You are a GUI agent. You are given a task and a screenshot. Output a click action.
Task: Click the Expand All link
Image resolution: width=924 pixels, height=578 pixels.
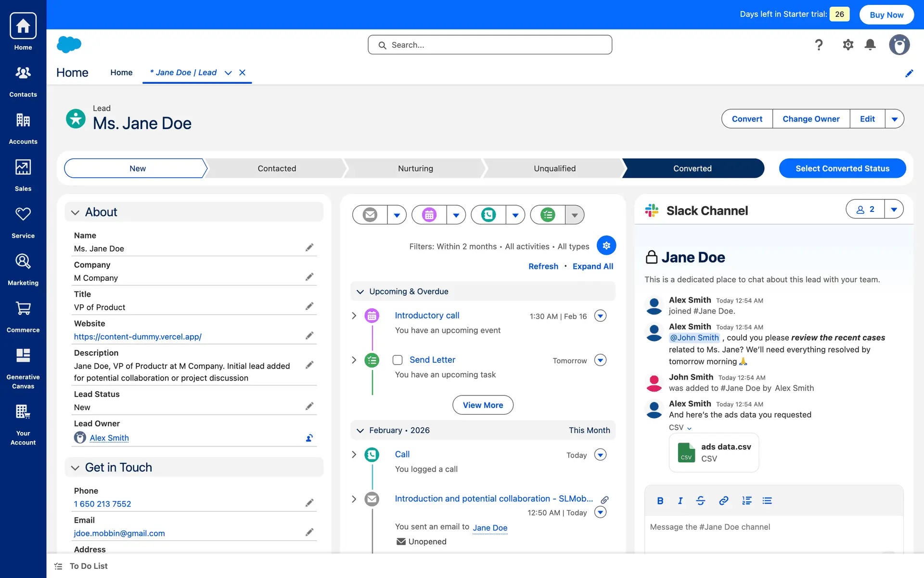pos(592,266)
